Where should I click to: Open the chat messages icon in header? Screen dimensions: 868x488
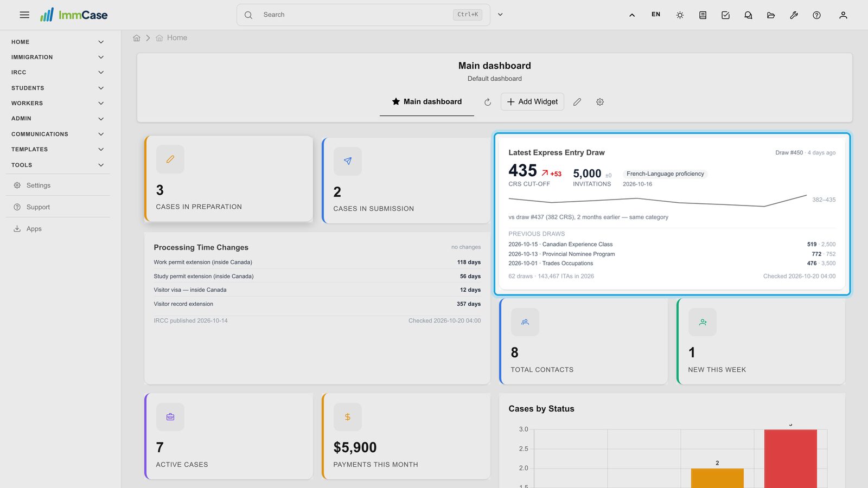[748, 15]
